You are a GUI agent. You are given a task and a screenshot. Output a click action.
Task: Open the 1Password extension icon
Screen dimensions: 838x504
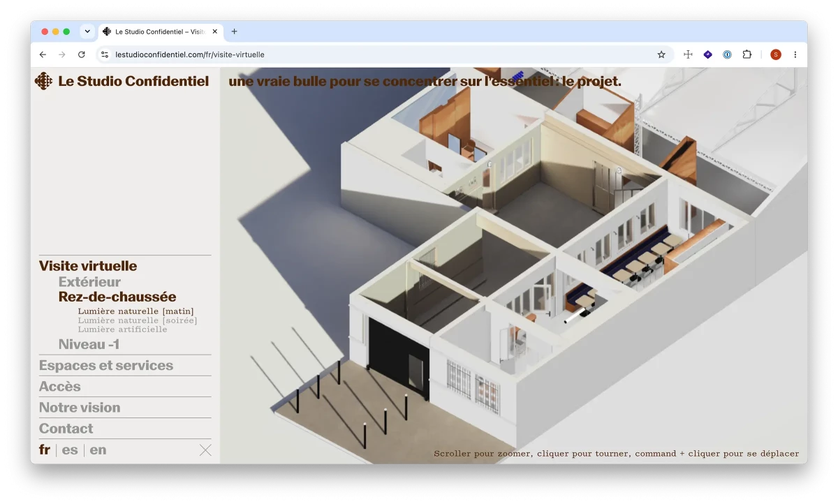(727, 54)
